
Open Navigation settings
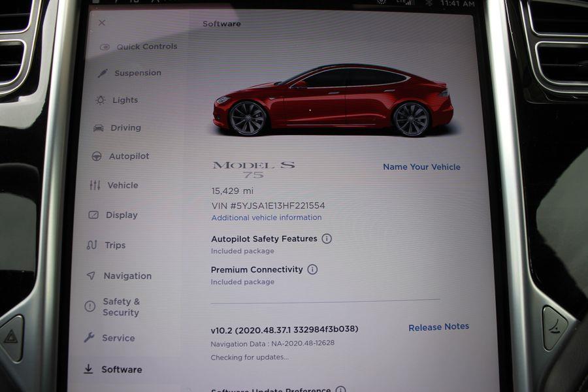(119, 276)
